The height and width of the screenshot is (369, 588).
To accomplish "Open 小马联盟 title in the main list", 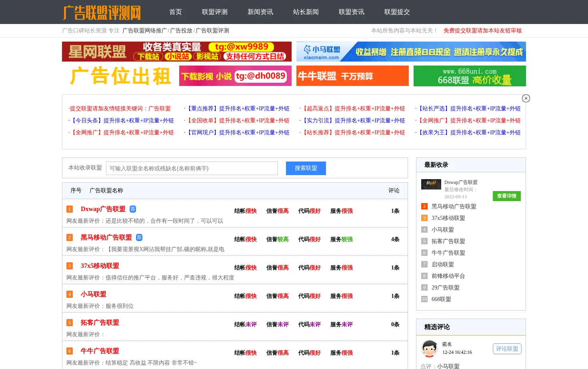I will [x=94, y=294].
